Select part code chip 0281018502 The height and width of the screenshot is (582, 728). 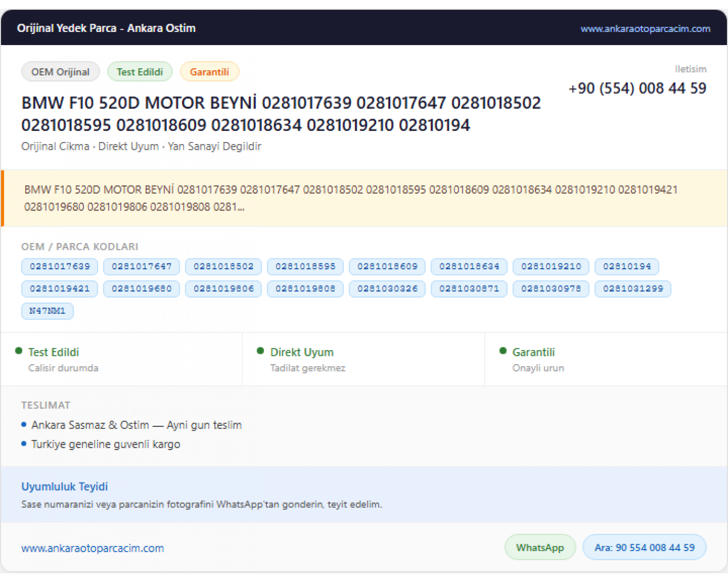coord(224,266)
